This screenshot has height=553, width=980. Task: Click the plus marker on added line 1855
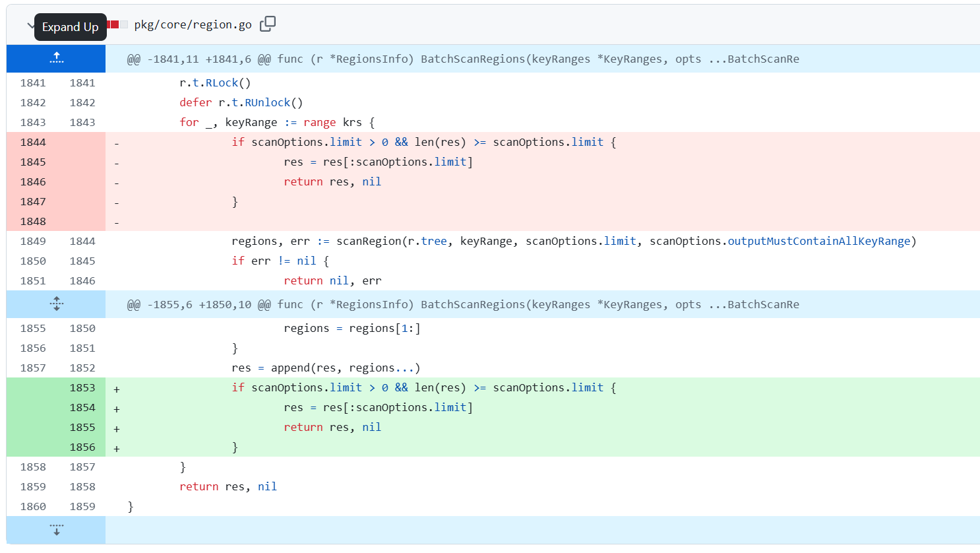[117, 428]
